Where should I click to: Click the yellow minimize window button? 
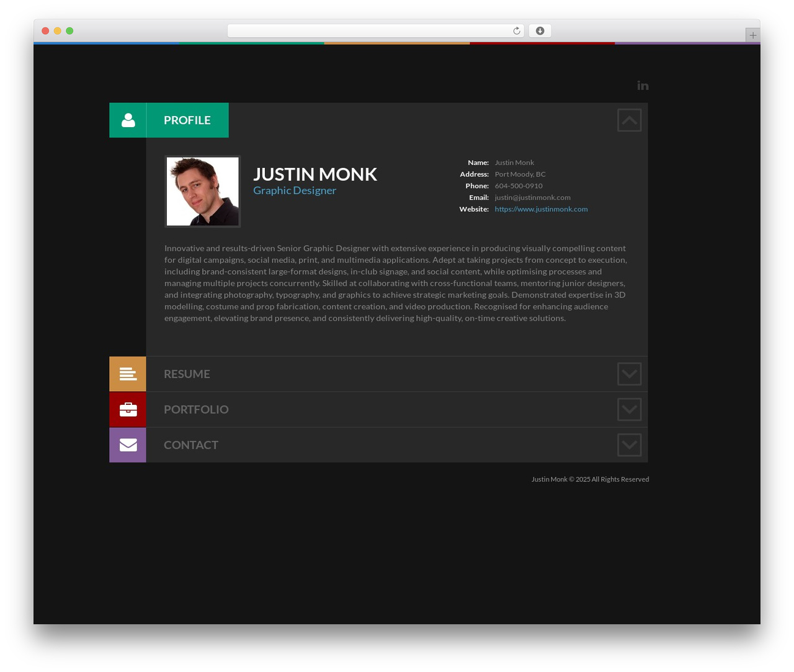(57, 31)
